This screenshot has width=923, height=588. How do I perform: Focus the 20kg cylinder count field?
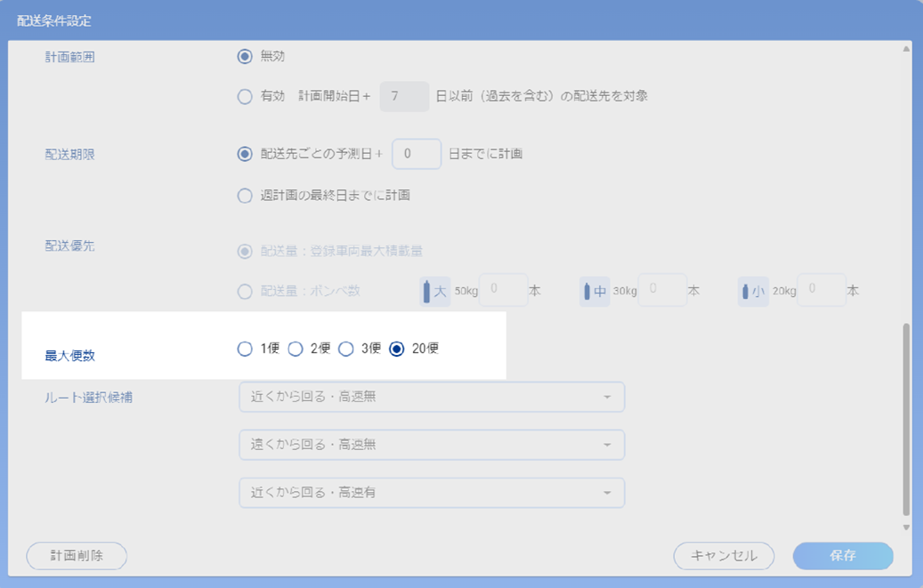(822, 290)
